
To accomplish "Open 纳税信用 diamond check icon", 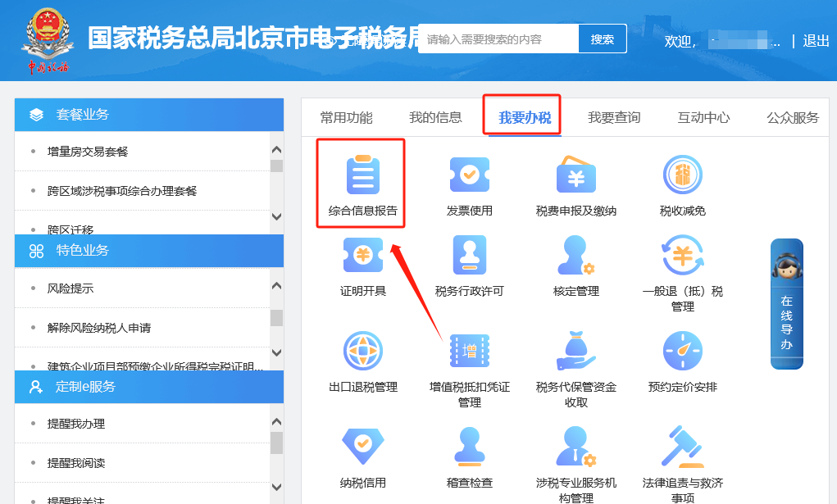I will click(363, 447).
